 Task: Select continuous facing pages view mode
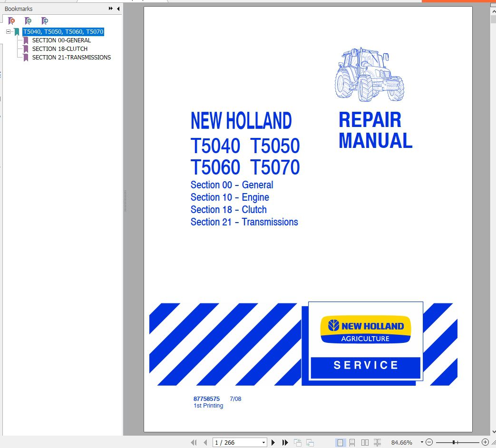point(377,442)
